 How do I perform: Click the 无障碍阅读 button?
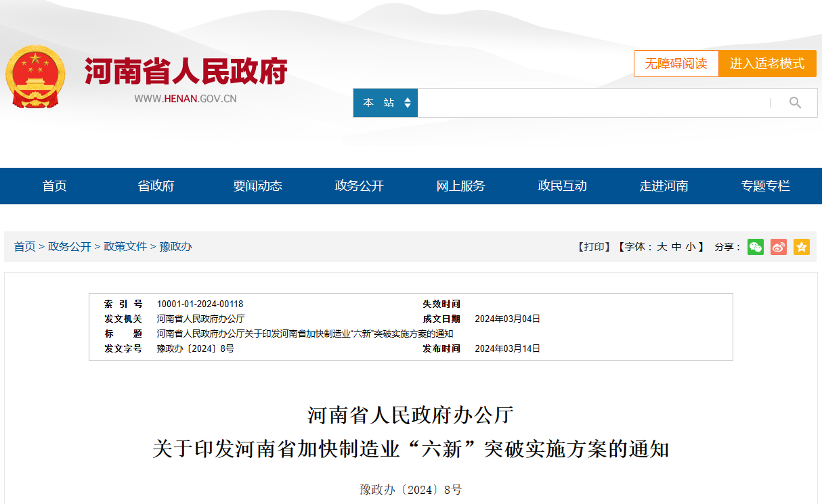pos(676,64)
